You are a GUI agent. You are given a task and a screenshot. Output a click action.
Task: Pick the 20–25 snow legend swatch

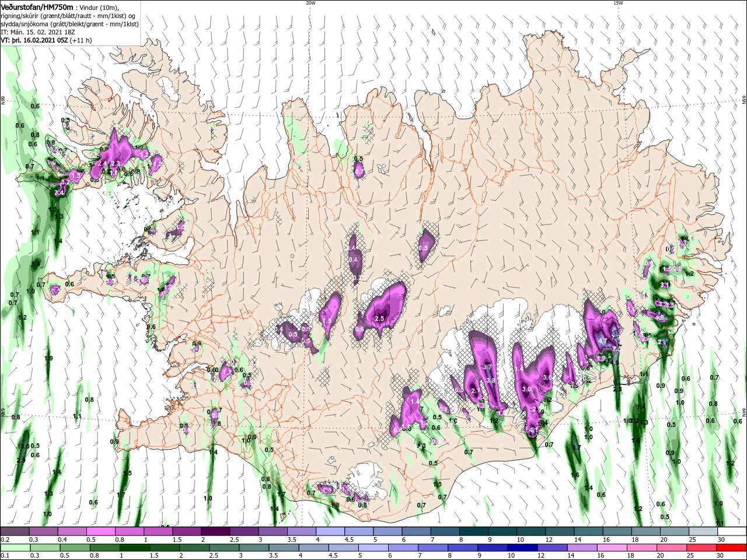coord(675,531)
